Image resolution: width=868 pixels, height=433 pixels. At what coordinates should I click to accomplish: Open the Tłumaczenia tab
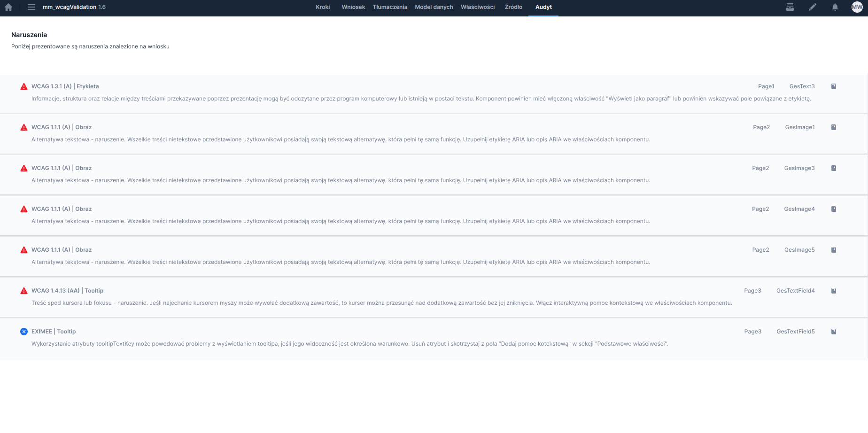390,7
